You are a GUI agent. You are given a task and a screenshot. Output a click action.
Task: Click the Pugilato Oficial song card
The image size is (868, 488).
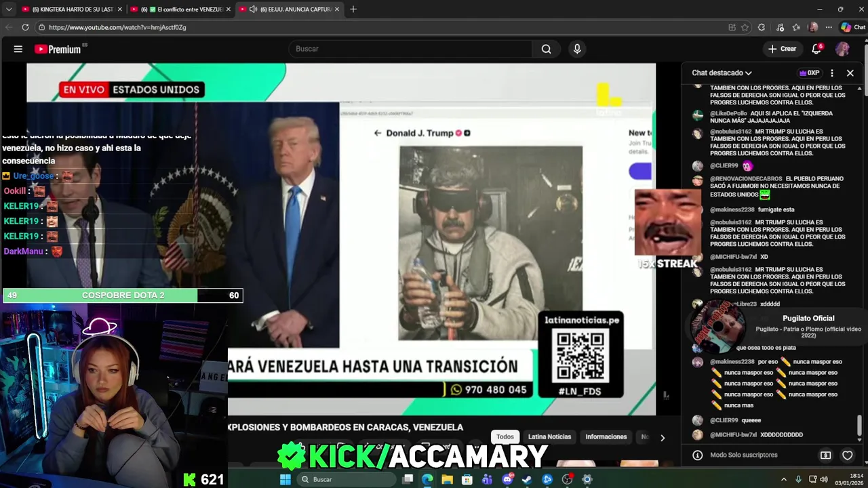coord(776,326)
